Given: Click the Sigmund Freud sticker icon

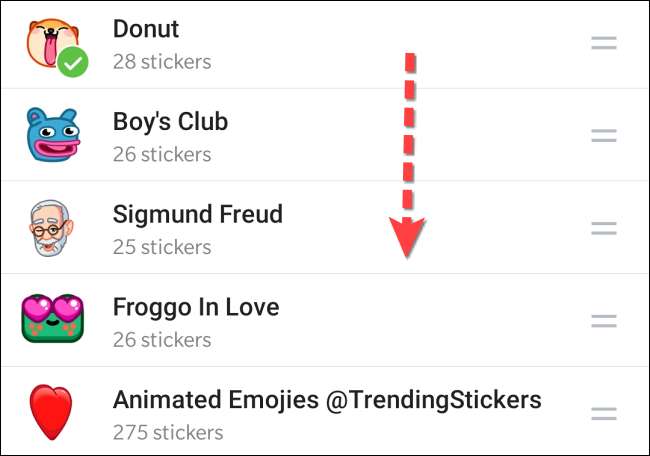Looking at the screenshot, I should [x=50, y=228].
